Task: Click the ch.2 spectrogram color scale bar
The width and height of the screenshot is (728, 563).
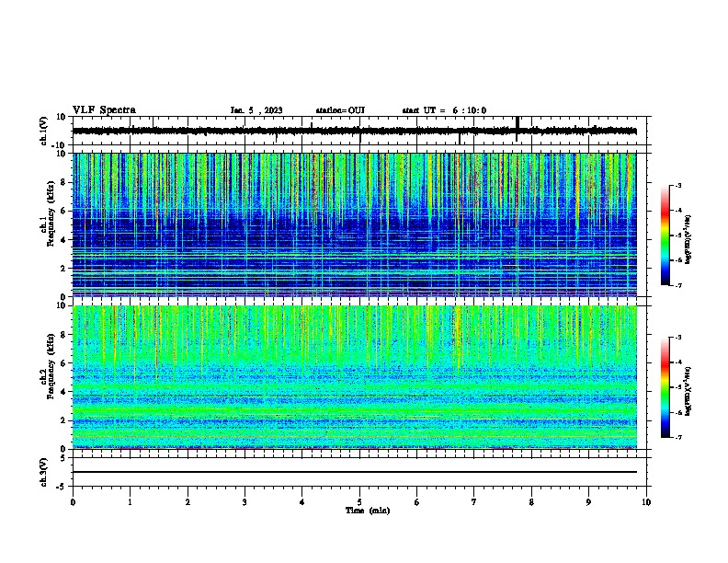Action: (665, 387)
